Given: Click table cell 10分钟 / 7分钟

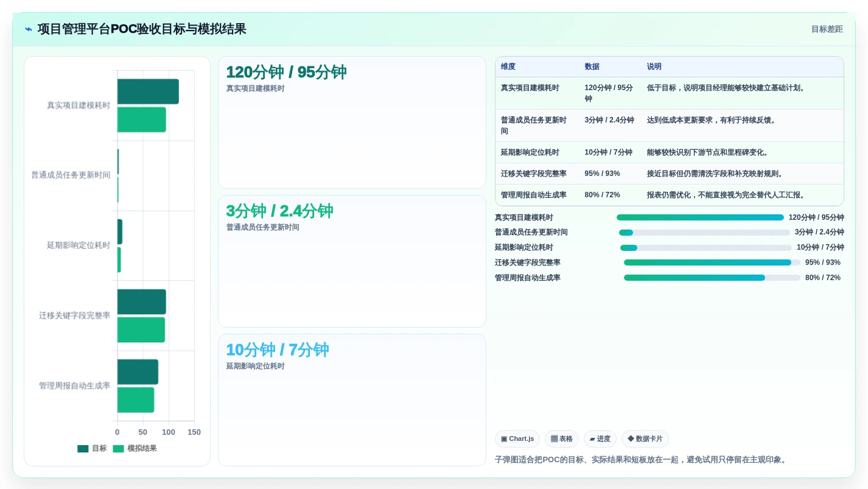Looking at the screenshot, I should (609, 152).
